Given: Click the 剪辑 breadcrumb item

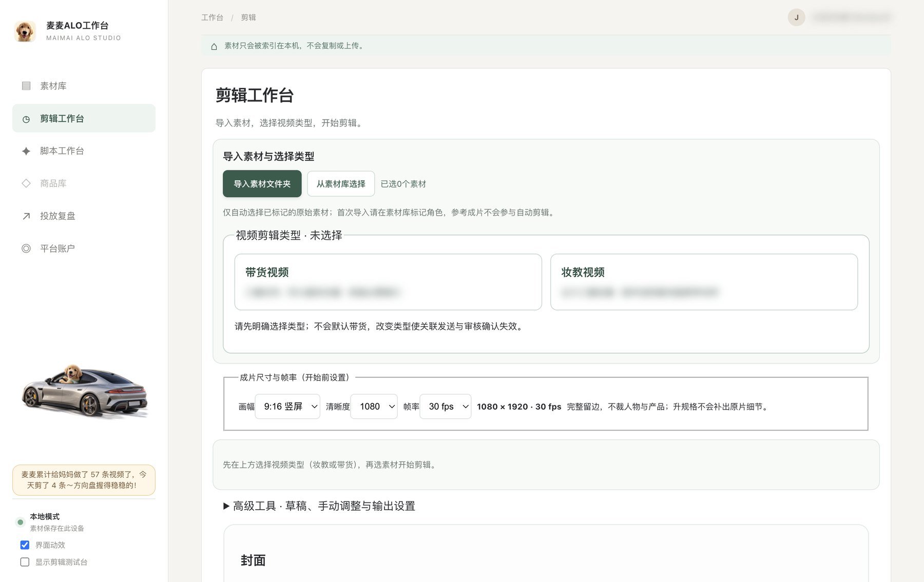Looking at the screenshot, I should pyautogui.click(x=248, y=17).
